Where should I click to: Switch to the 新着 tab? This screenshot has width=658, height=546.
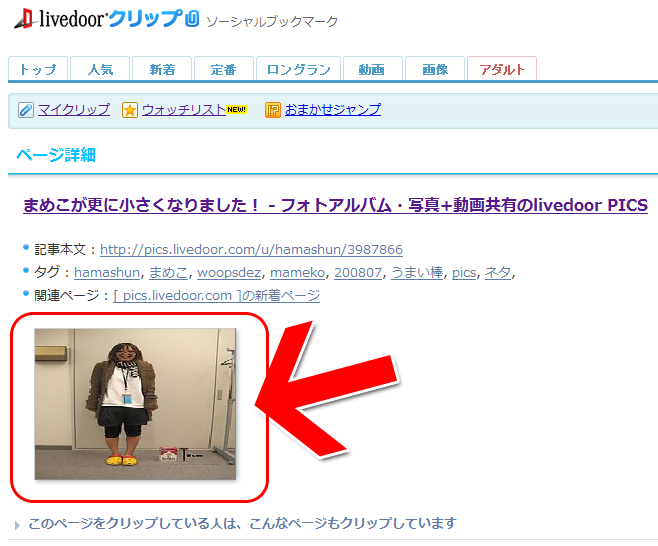(x=162, y=69)
